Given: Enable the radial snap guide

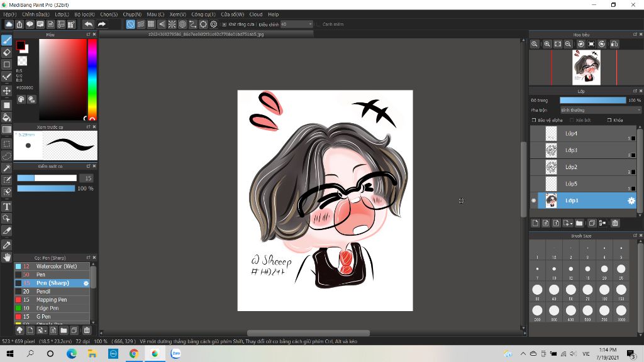Looking at the screenshot, I should 172,25.
